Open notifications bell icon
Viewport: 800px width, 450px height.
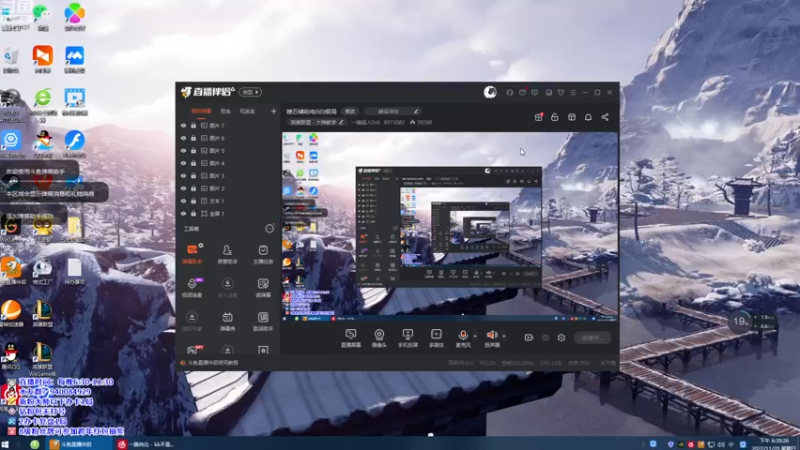click(x=588, y=117)
